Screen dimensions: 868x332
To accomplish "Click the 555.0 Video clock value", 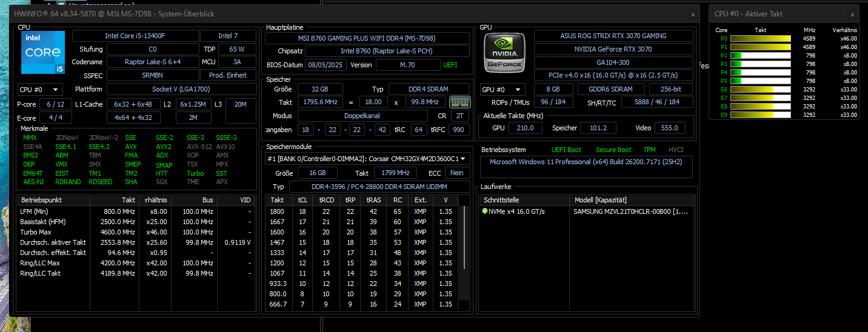I will coord(669,128).
